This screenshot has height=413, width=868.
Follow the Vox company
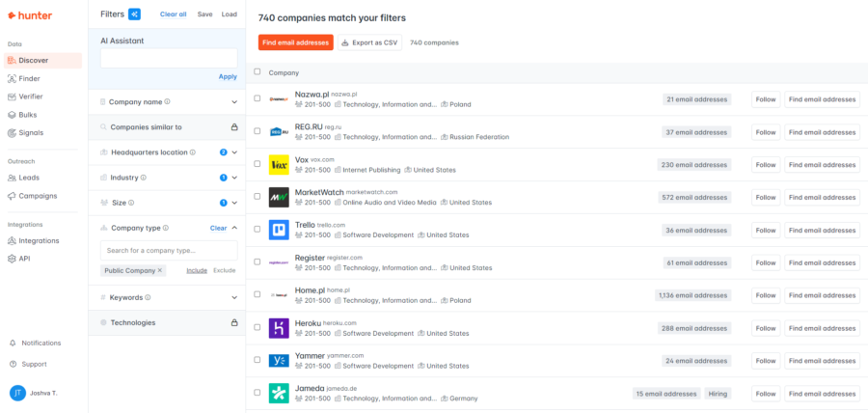tap(766, 165)
